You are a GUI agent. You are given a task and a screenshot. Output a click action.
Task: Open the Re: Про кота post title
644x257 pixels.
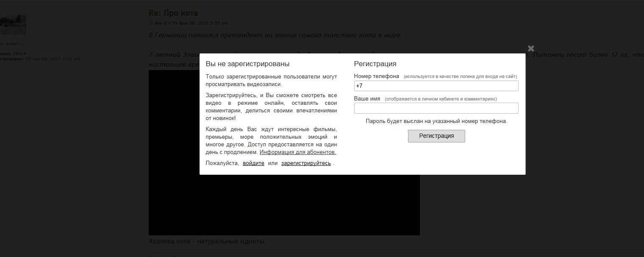point(173,13)
